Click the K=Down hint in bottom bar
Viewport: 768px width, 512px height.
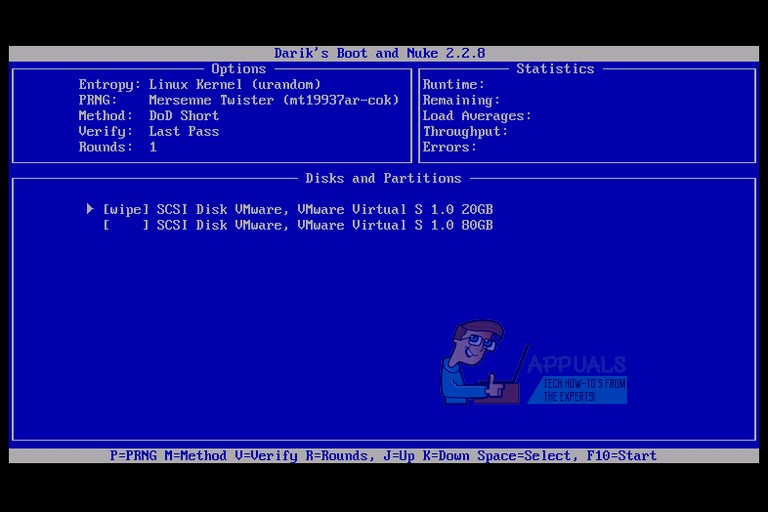[446, 456]
